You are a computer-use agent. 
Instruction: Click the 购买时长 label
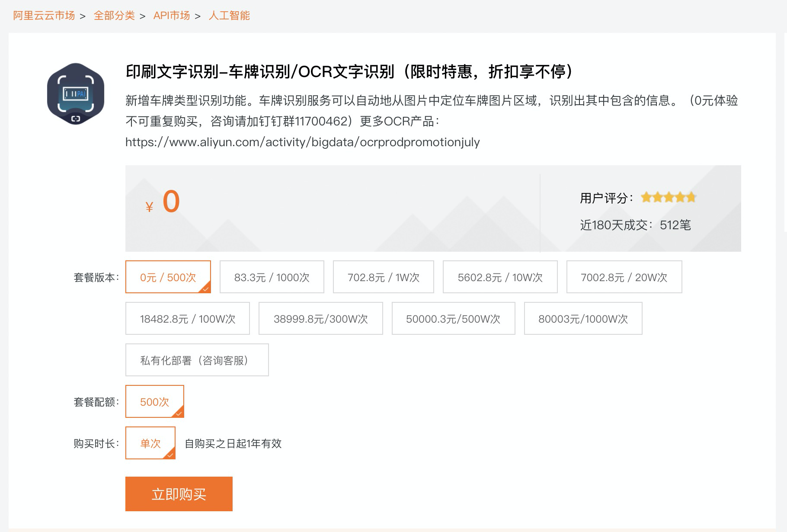tap(96, 443)
